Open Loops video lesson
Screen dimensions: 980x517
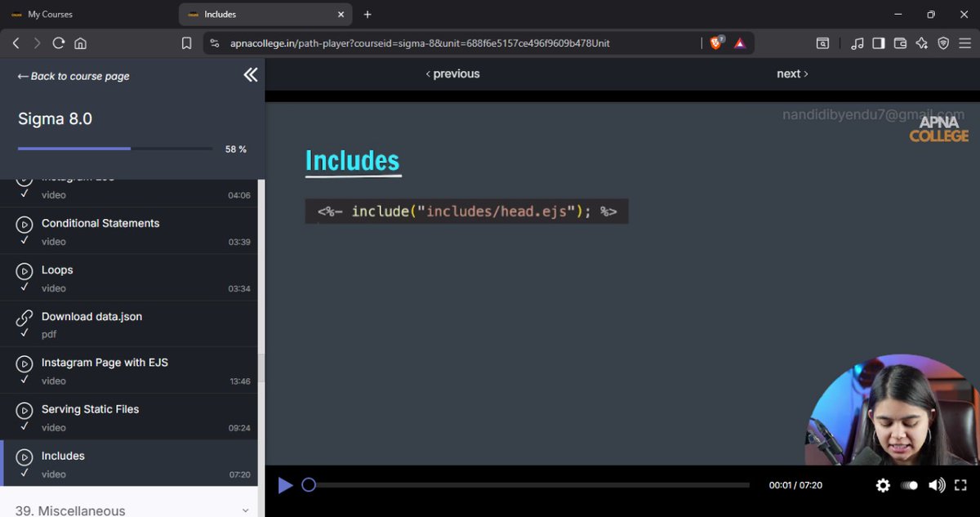(x=131, y=278)
